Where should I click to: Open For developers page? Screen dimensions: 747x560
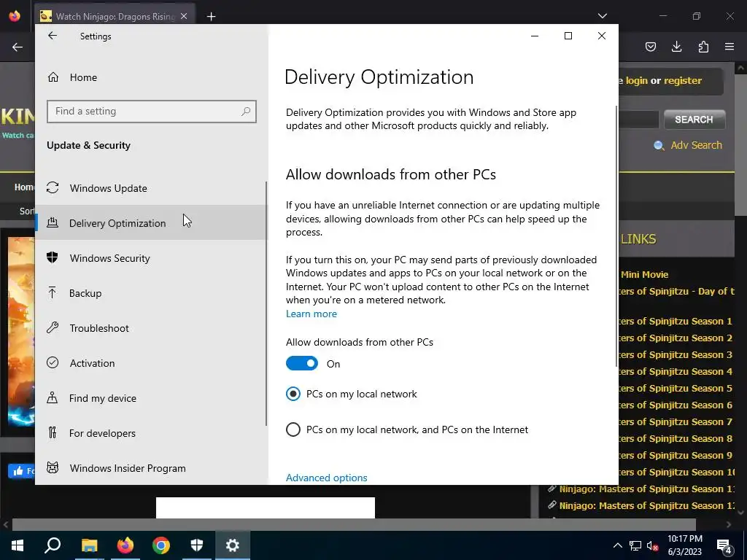151,433
